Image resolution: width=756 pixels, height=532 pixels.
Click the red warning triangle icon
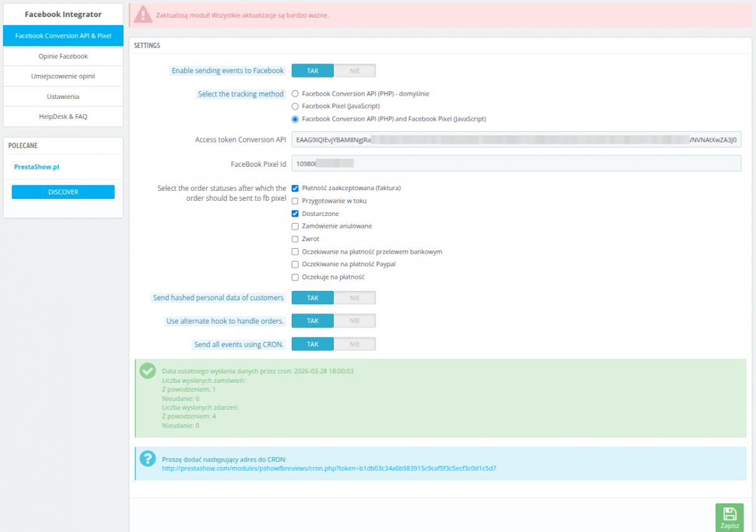click(144, 14)
